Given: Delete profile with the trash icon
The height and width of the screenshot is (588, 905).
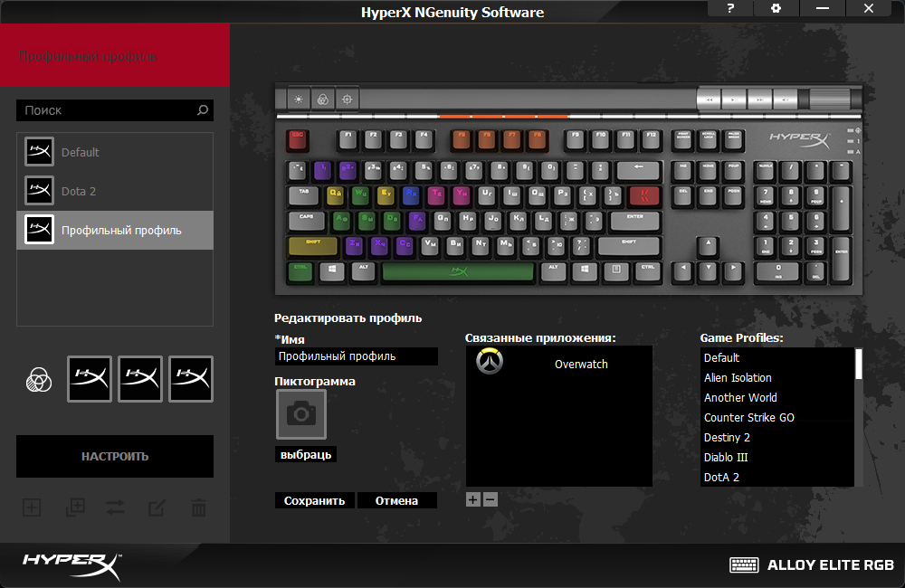Looking at the screenshot, I should pos(198,507).
